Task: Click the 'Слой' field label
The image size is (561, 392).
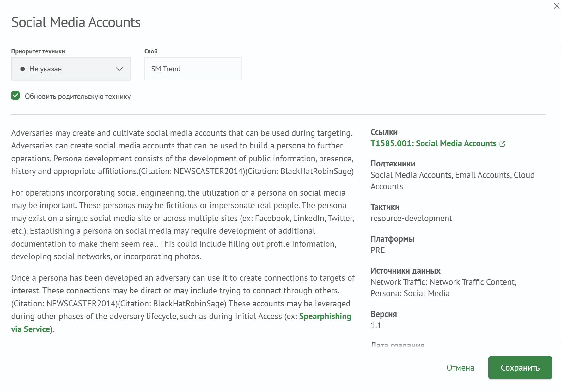Action: [151, 51]
